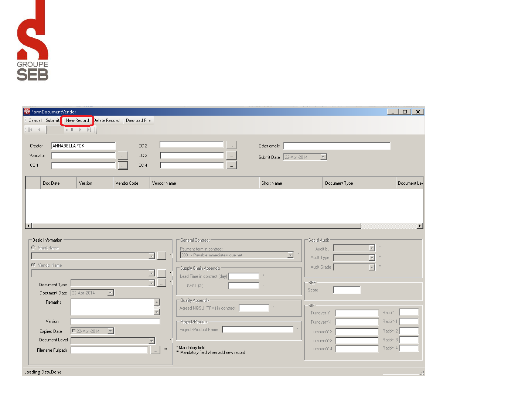Click the Validator input field
The height and width of the screenshot is (399, 532).
coord(83,156)
